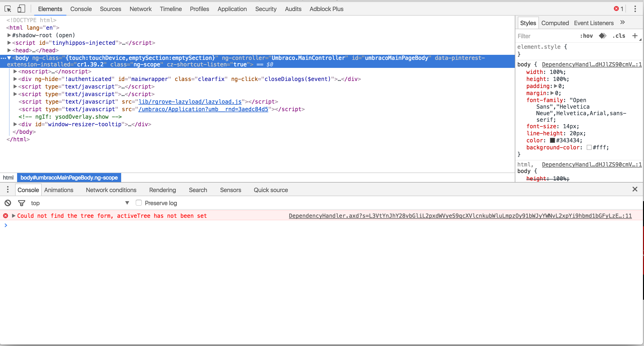Open the Sensors drawer tab
This screenshot has height=346, width=644.
[231, 190]
